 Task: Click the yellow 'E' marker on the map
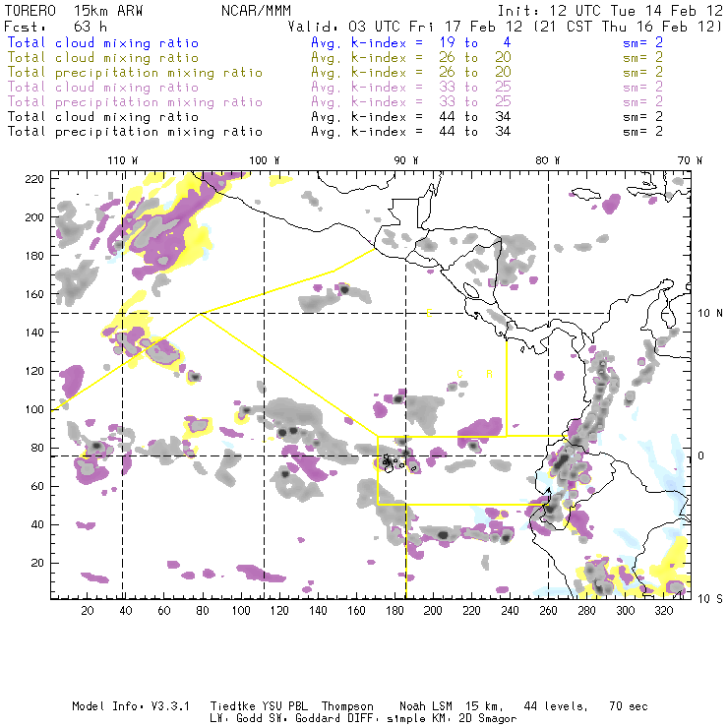tap(430, 313)
